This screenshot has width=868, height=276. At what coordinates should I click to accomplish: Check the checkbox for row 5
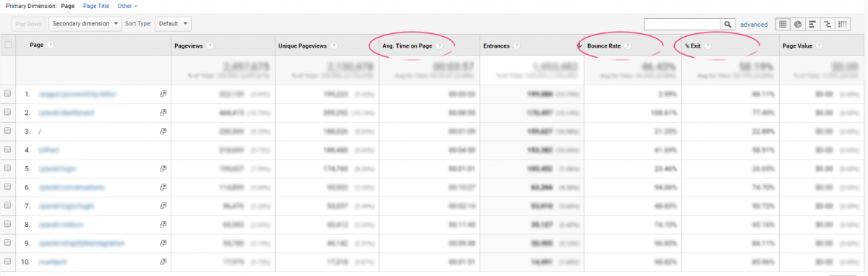pyautogui.click(x=7, y=168)
